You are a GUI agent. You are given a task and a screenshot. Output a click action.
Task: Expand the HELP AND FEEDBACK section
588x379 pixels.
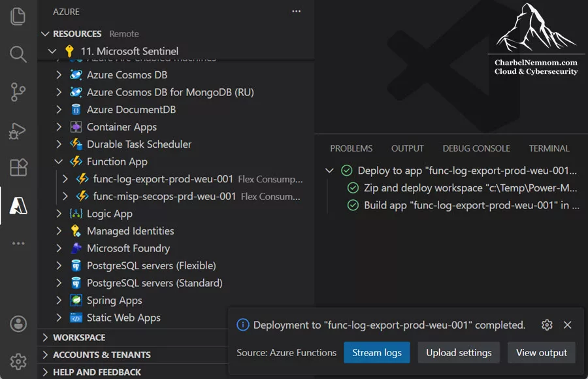point(45,372)
